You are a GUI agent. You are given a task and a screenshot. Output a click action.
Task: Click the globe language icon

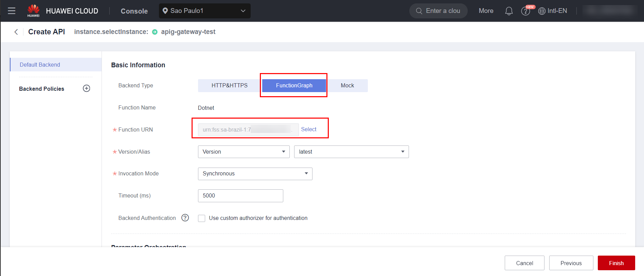[542, 11]
